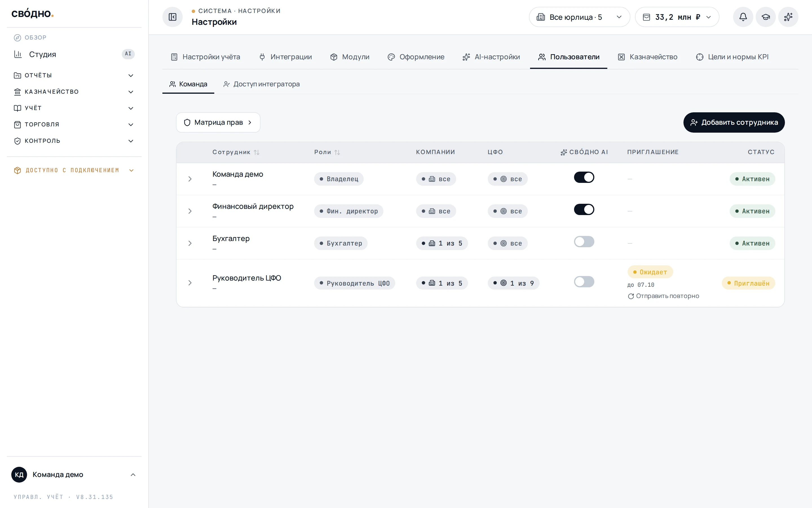This screenshot has width=812, height=508.
Task: Disable Сво́дно AI for Финансовый директор
Action: pyautogui.click(x=584, y=209)
